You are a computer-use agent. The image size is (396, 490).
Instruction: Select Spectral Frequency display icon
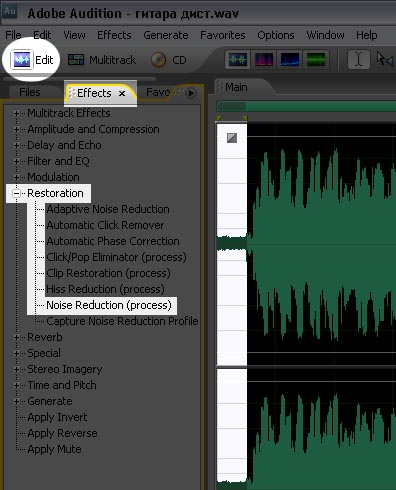point(264,60)
